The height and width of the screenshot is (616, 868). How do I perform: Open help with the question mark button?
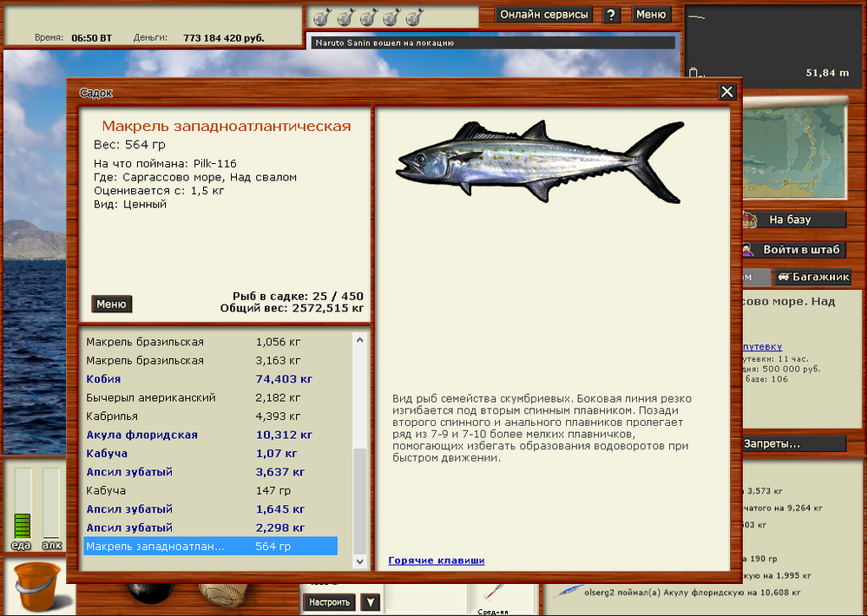pos(612,15)
